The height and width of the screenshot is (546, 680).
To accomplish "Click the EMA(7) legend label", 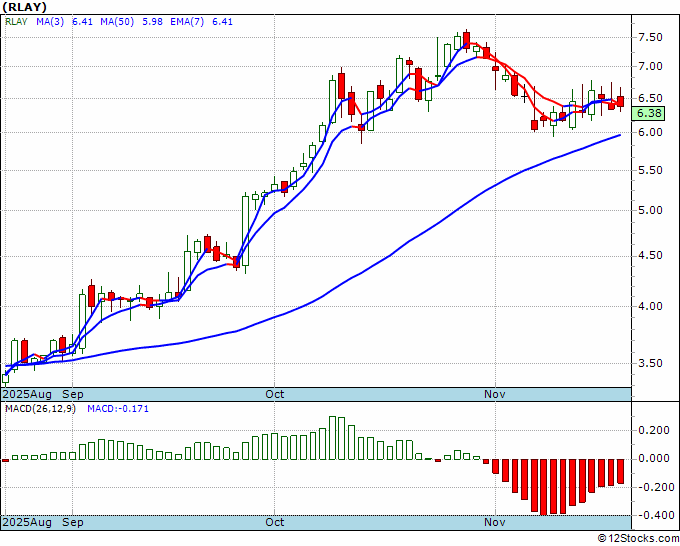I will tap(187, 21).
